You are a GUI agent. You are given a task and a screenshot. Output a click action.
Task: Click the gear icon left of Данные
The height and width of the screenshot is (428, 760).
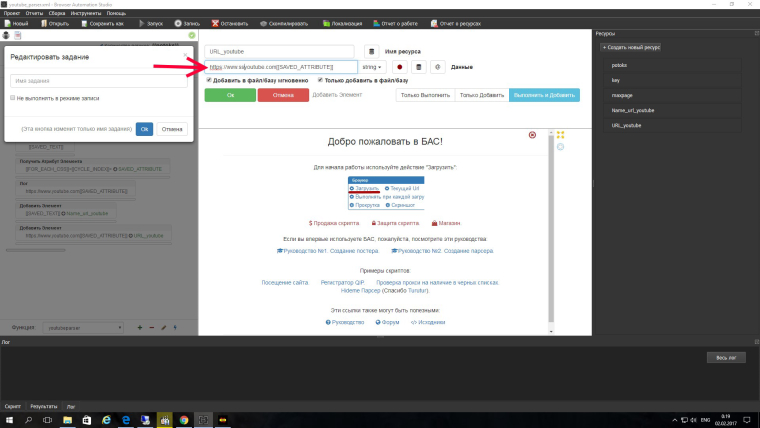pyautogui.click(x=438, y=67)
